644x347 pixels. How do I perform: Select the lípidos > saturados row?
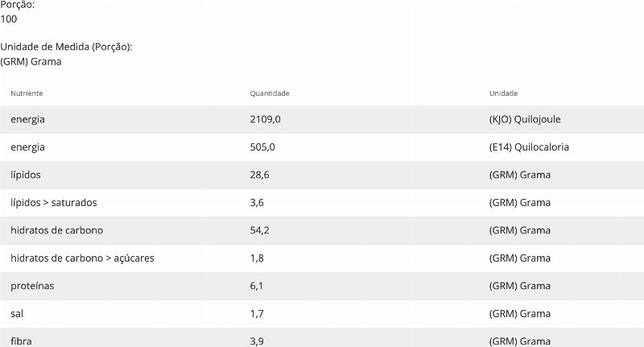322,203
